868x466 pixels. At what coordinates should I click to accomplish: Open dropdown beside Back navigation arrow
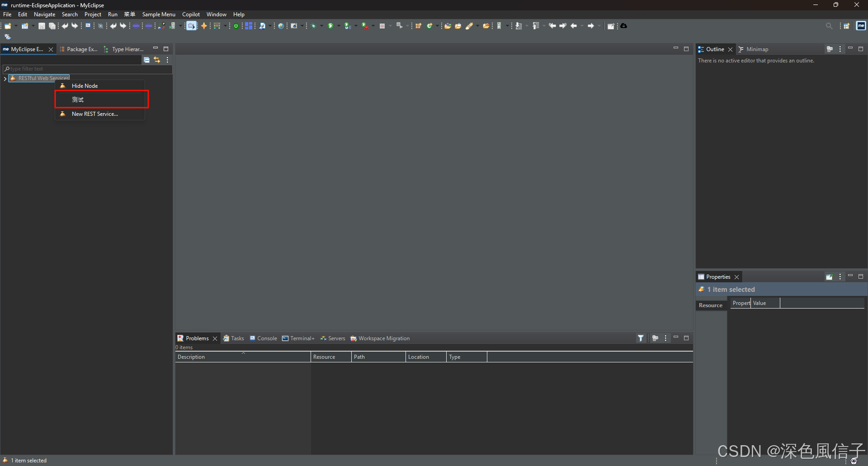(582, 26)
